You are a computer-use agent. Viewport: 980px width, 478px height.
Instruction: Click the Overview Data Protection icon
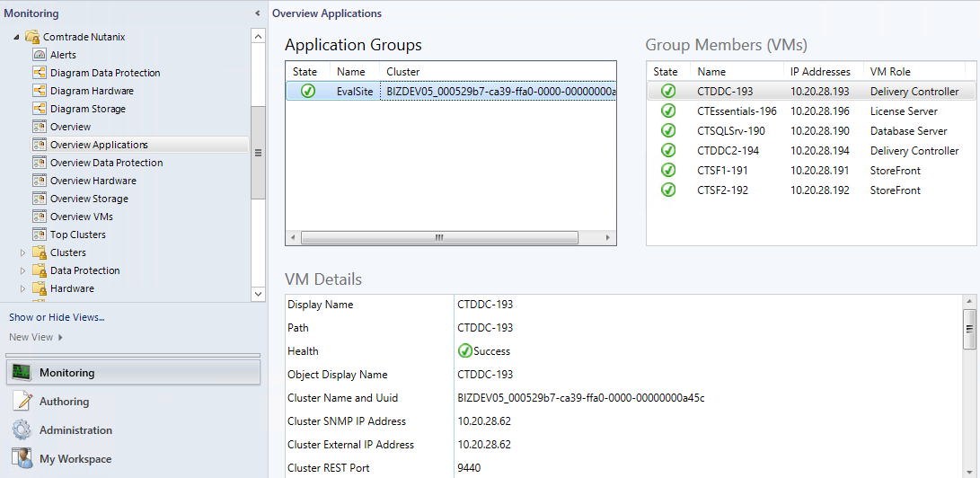(40, 164)
